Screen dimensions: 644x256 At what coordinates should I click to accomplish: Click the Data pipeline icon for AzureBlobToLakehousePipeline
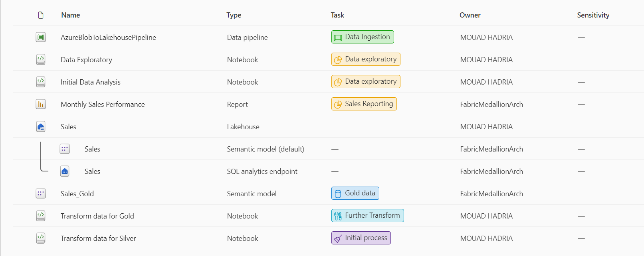click(40, 37)
